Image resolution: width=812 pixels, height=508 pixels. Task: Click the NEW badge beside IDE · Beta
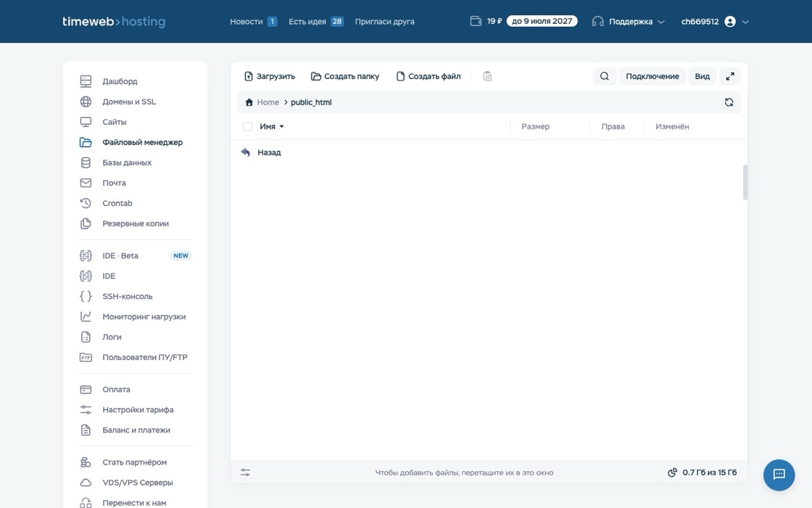181,255
